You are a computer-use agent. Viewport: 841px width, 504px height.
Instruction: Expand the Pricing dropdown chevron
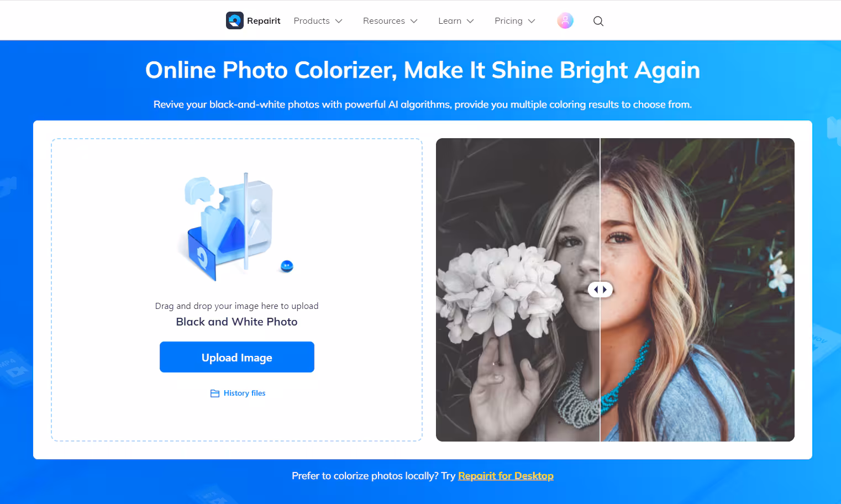click(x=532, y=21)
